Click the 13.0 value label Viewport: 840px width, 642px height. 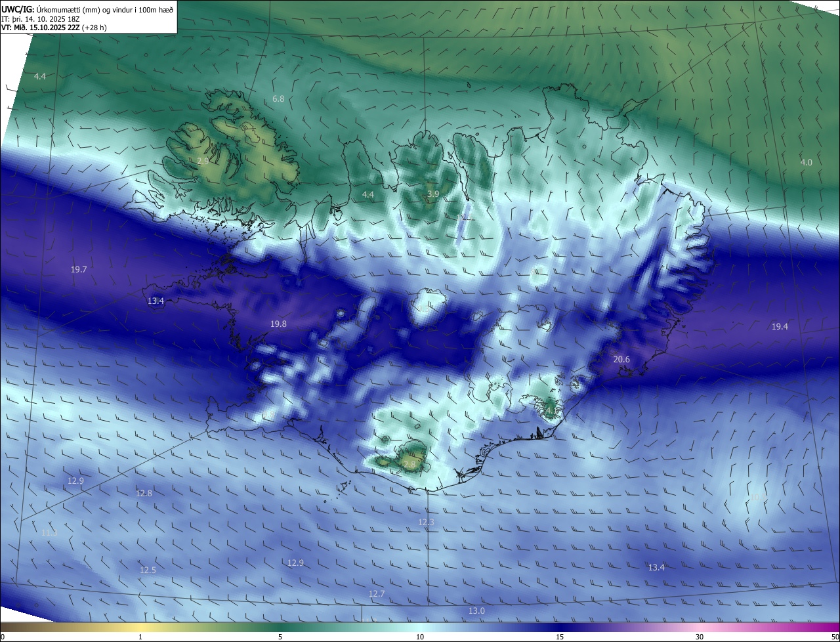[476, 610]
